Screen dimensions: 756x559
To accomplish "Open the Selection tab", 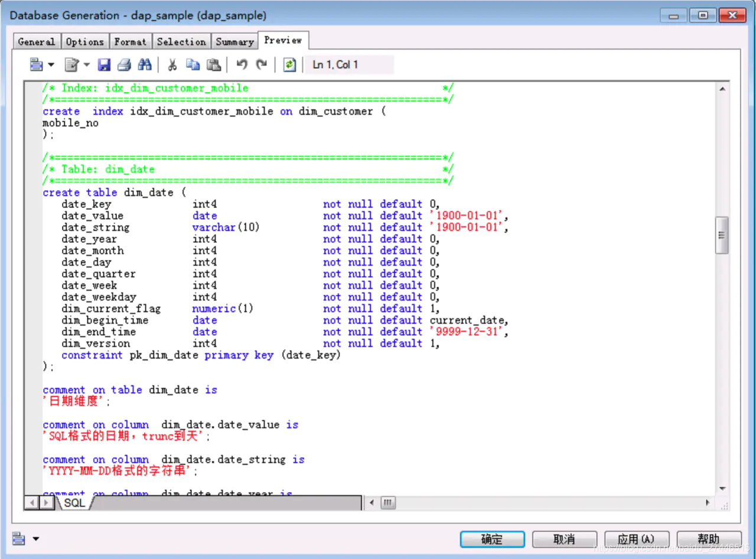I will click(x=182, y=41).
